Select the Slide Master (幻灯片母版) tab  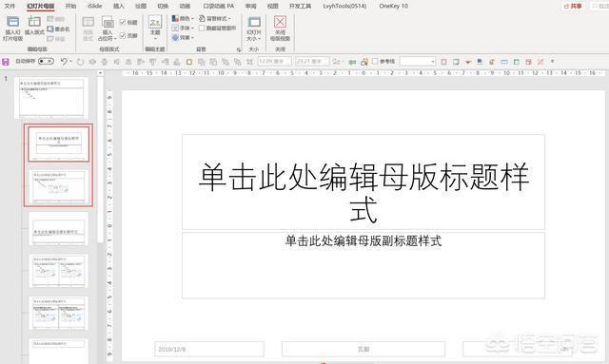tap(40, 6)
